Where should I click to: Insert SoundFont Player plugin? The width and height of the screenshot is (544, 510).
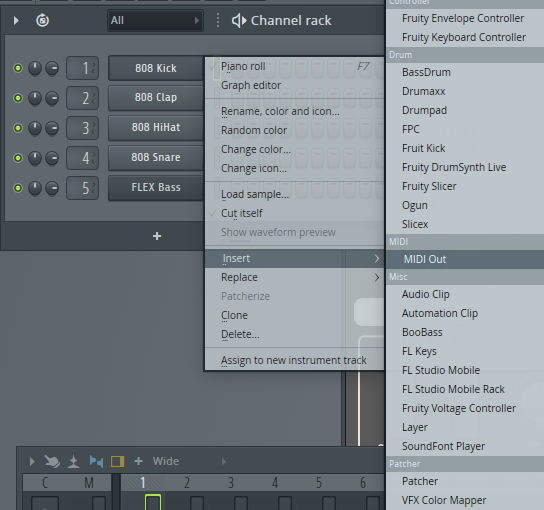click(465, 447)
